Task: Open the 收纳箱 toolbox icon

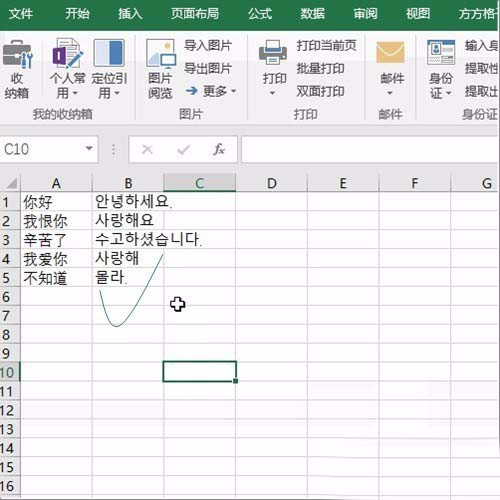Action: 17,54
